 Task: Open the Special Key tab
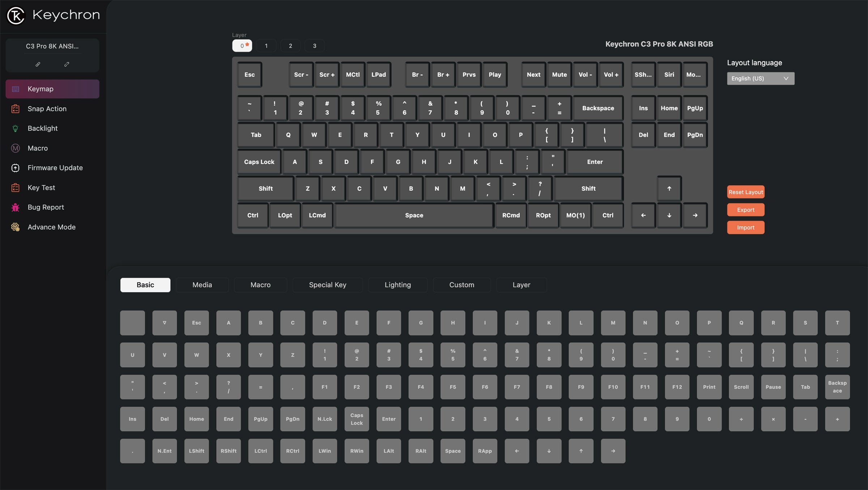click(327, 285)
